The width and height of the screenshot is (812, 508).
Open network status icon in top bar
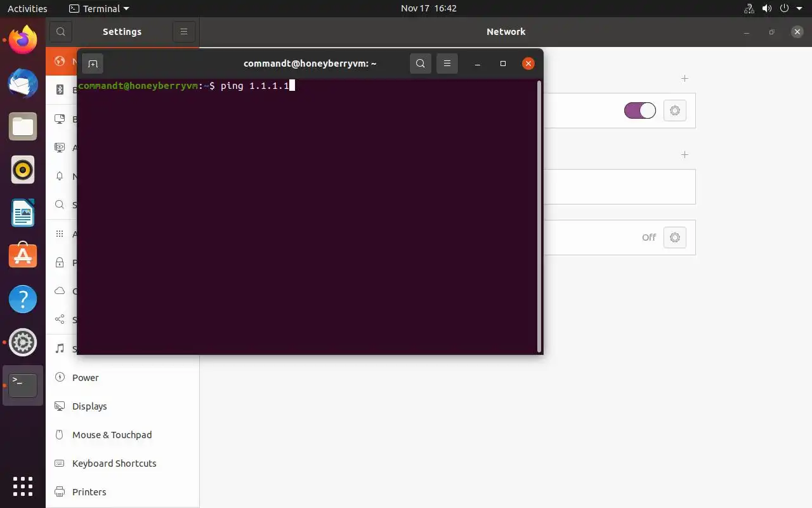click(x=749, y=9)
